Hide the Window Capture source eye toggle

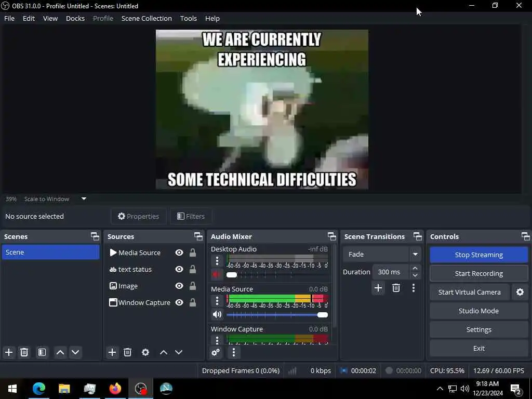[x=179, y=303]
